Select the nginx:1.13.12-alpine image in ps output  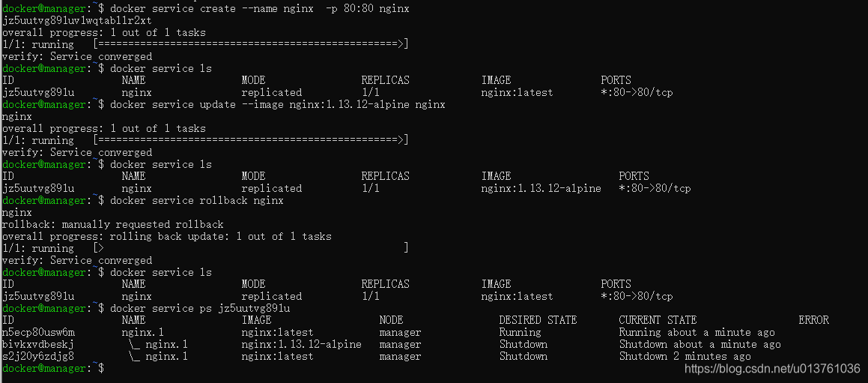point(302,344)
